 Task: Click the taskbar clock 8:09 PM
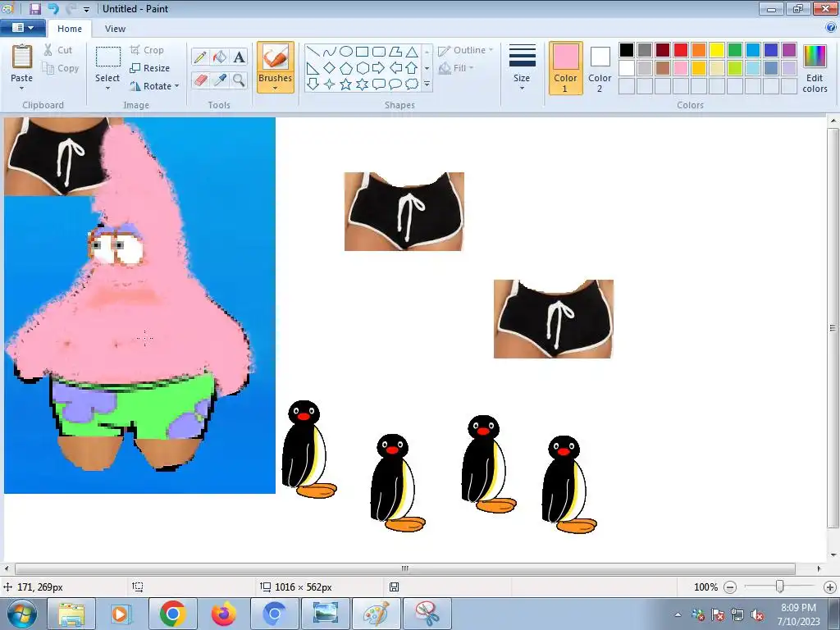[x=798, y=608]
